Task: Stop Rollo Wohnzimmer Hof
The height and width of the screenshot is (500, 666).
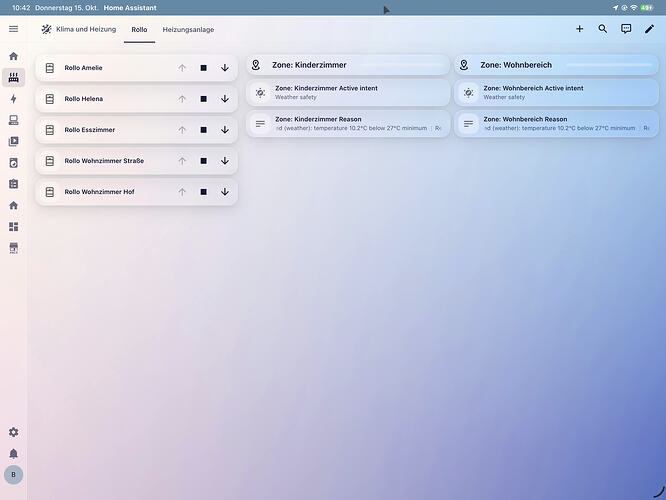Action: [203, 192]
